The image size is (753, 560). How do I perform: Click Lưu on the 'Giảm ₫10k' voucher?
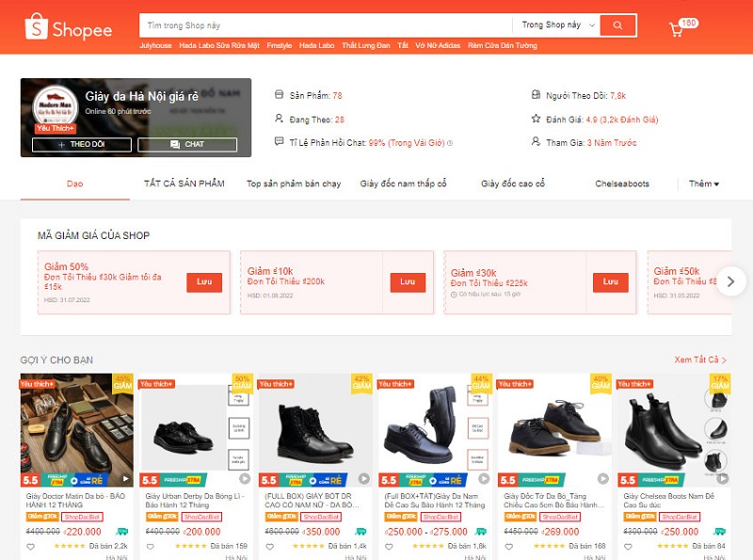(x=407, y=282)
